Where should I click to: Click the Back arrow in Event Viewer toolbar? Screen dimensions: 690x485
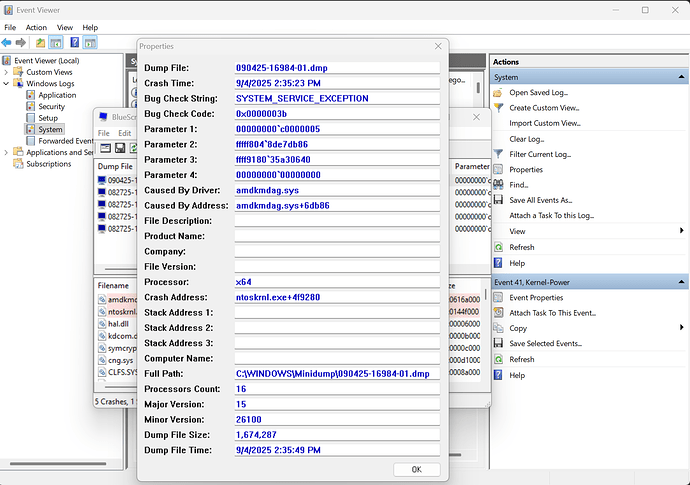point(7,43)
